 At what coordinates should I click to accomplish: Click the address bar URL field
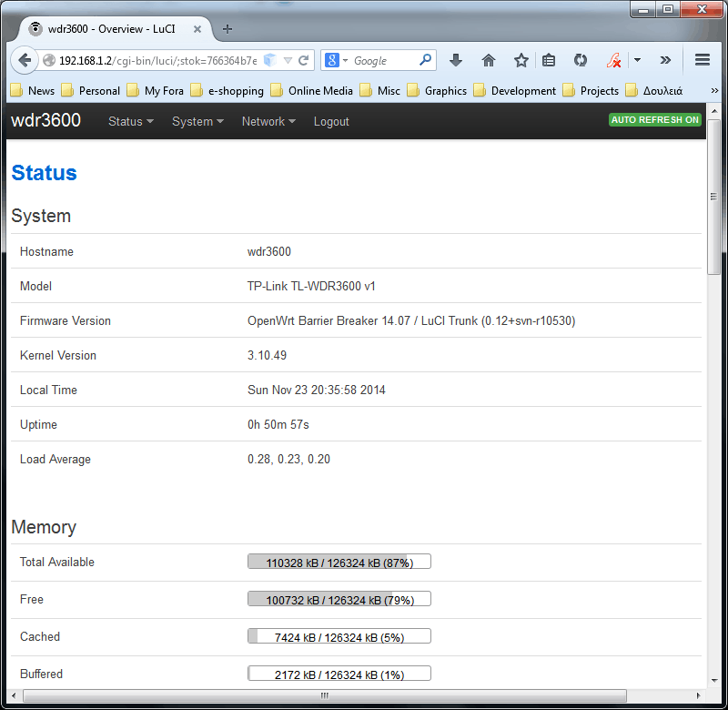click(157, 60)
